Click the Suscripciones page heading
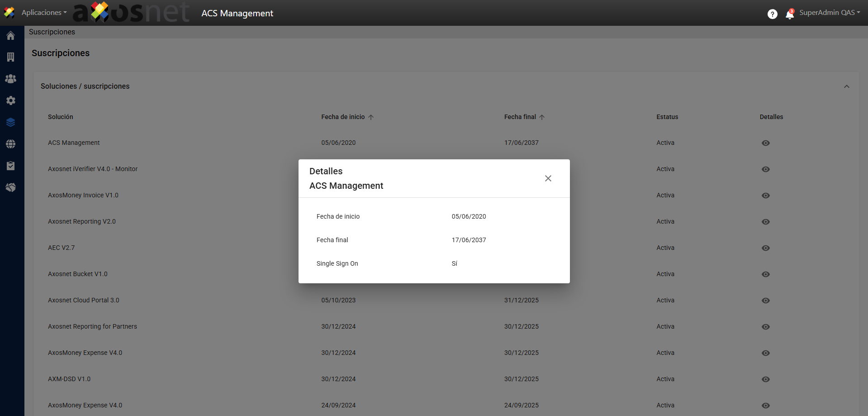 click(61, 53)
